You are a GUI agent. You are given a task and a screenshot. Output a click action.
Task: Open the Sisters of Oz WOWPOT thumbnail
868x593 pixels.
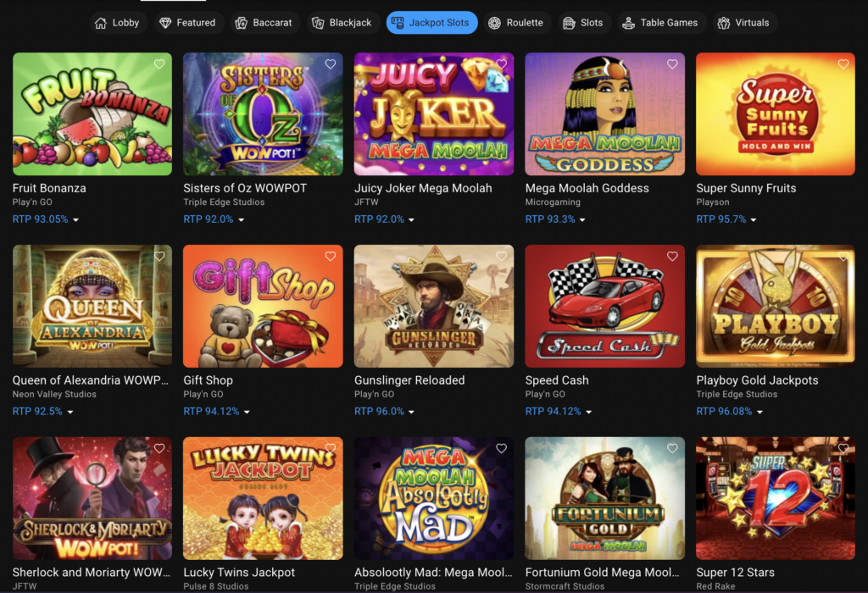click(263, 114)
